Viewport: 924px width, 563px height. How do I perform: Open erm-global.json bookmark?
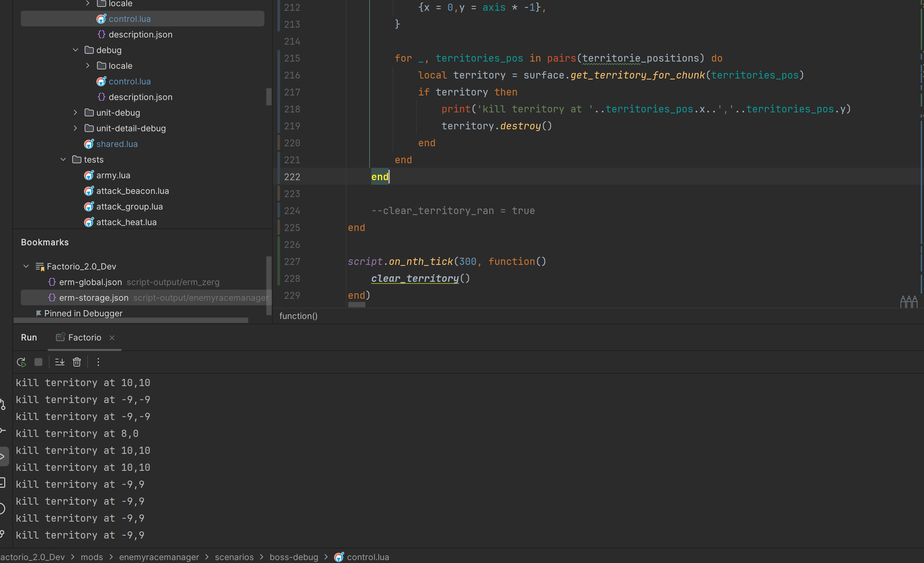[91, 282]
